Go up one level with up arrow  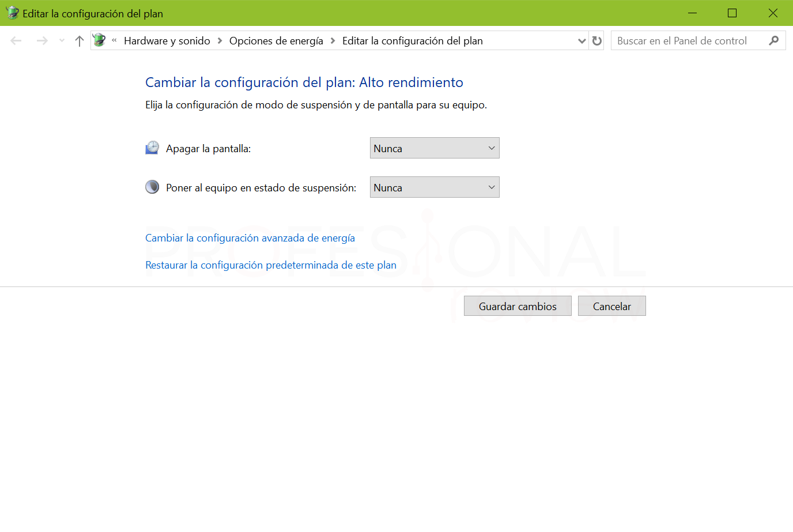coord(80,40)
